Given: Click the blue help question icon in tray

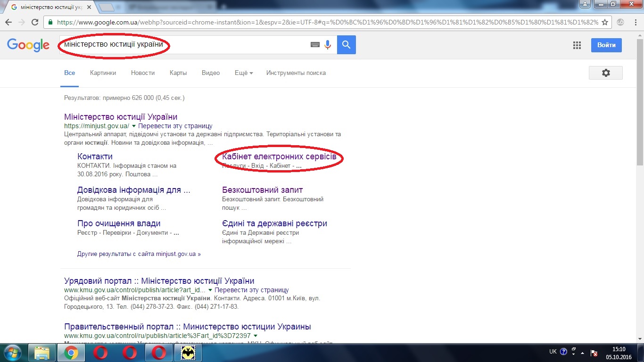Looking at the screenshot, I should (x=563, y=352).
